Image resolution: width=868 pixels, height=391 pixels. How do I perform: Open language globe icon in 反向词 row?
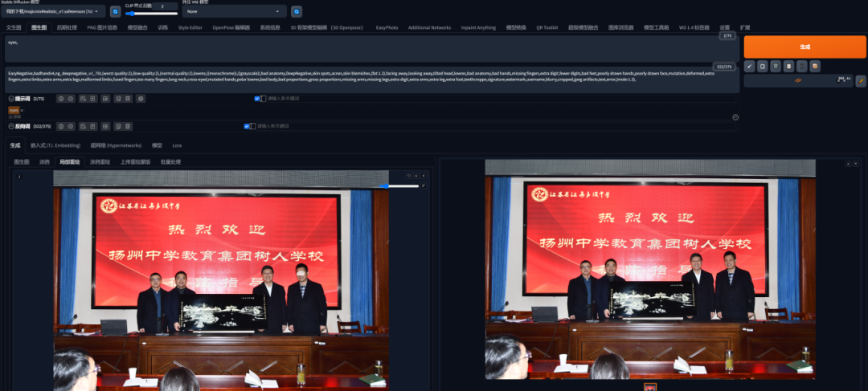(61, 126)
